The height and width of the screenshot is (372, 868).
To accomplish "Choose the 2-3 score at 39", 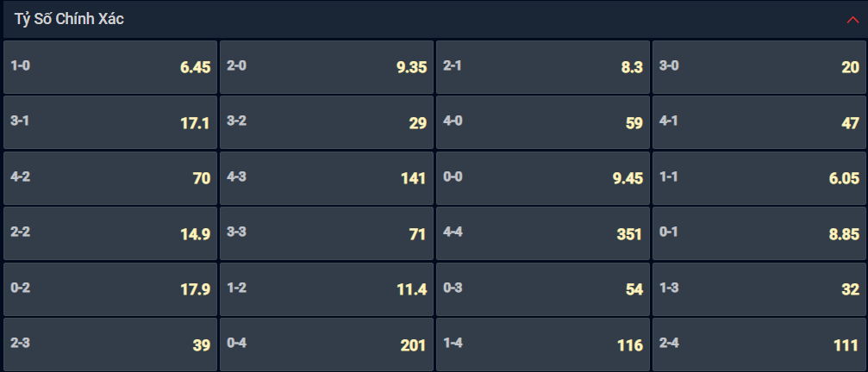I will (x=110, y=344).
